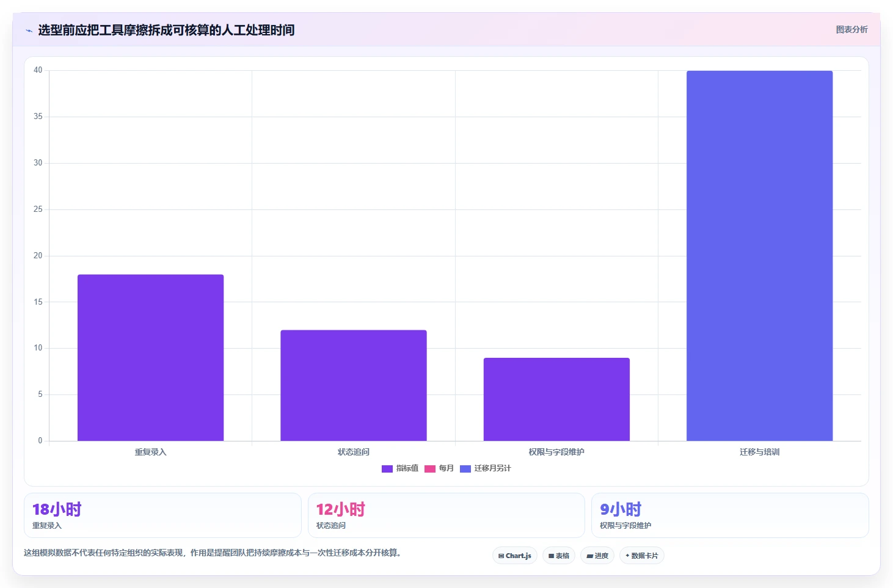Select the 进度 chip
893x588 pixels.
[597, 556]
